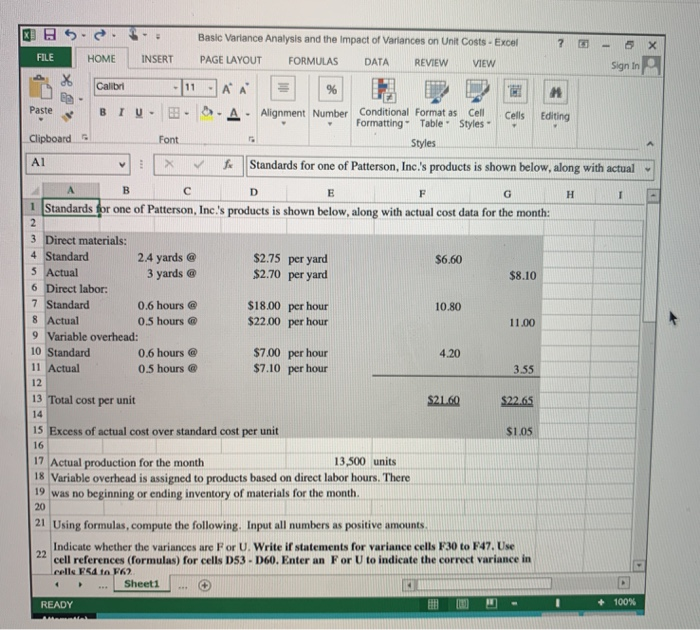Click the zoom in plus button
Image resolution: width=700 pixels, height=630 pixels.
point(601,602)
